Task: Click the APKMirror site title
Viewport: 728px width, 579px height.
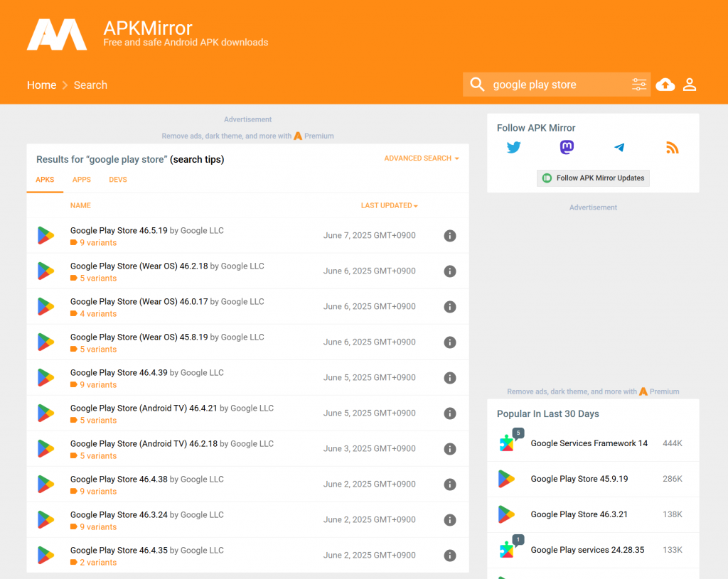Action: point(148,28)
